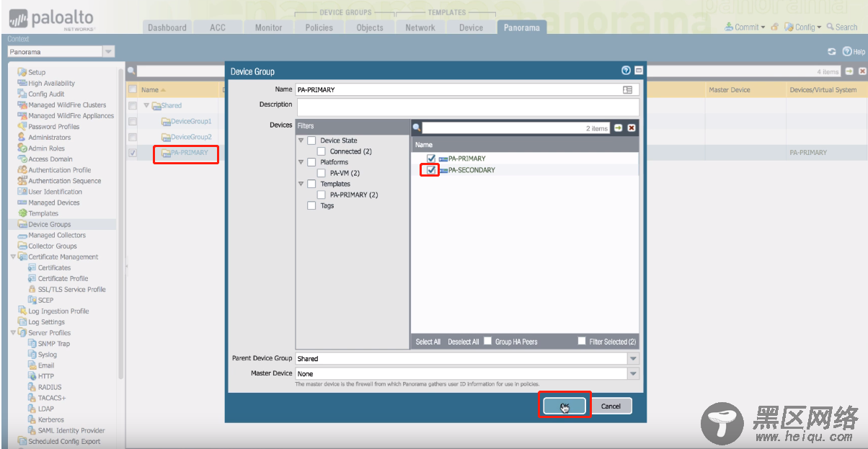The height and width of the screenshot is (449, 868).
Task: Toggle Templates filter checkbox
Action: tap(311, 184)
